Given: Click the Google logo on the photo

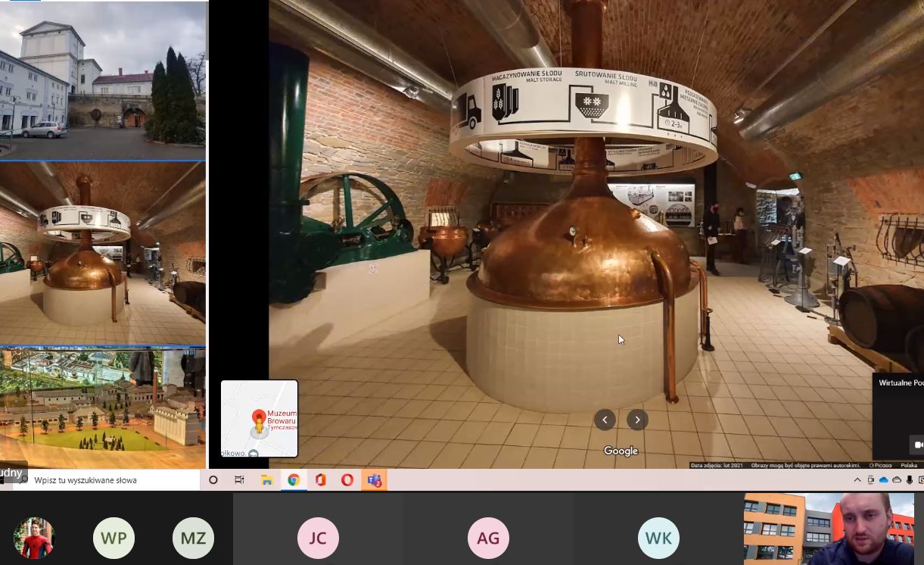Looking at the screenshot, I should [x=621, y=451].
